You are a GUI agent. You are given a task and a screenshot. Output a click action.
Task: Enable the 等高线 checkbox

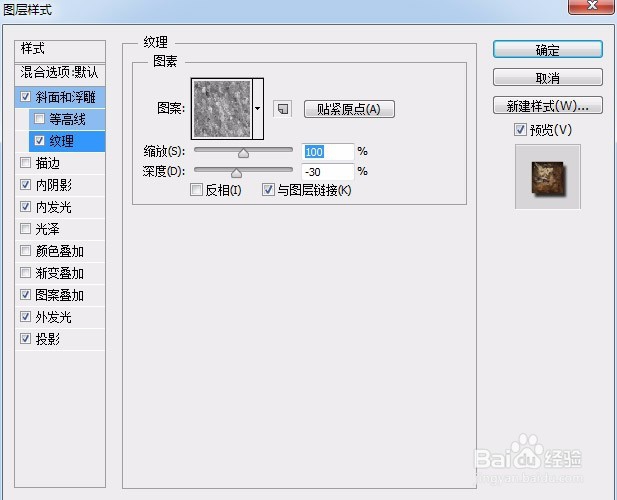point(39,118)
